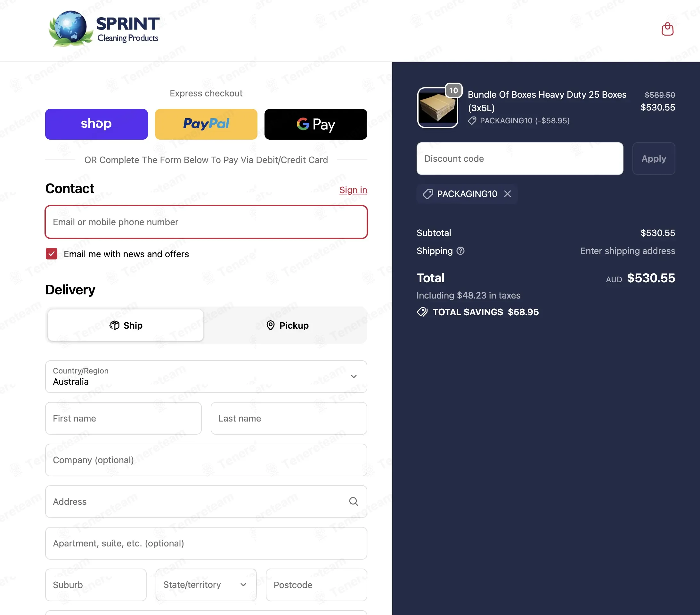Screen dimensions: 700x615
Task: Click the Bundle Of Boxes product thumbnail
Action: tap(437, 108)
